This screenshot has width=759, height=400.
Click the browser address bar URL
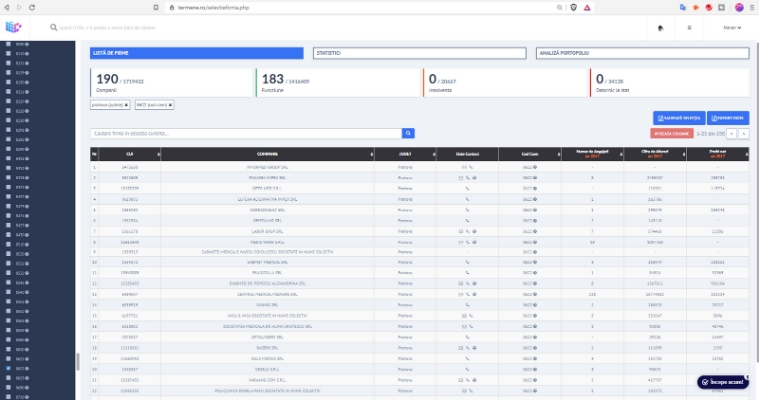click(213, 8)
